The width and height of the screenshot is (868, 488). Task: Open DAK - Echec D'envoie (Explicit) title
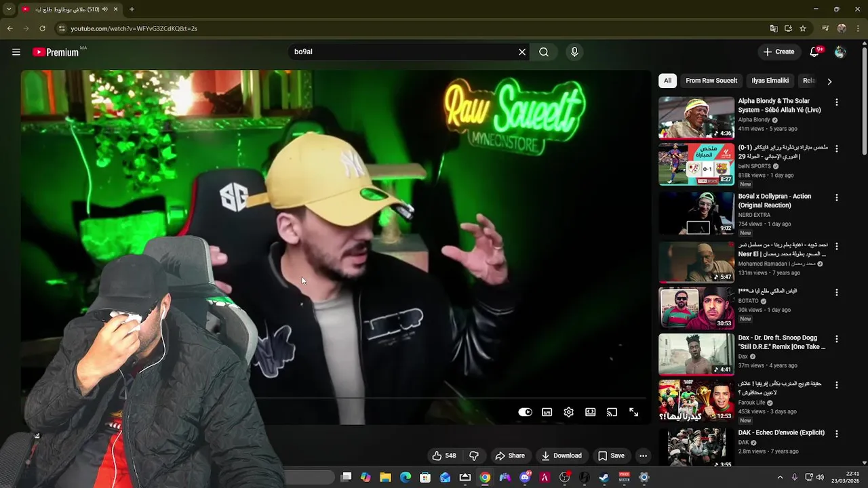click(781, 432)
